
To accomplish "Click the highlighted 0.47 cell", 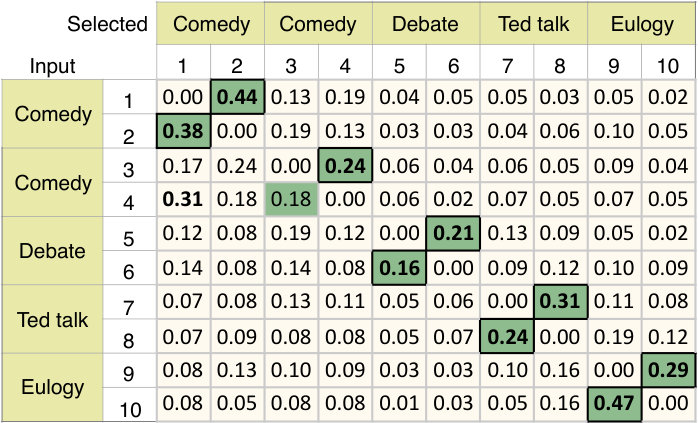I will coord(614,404).
